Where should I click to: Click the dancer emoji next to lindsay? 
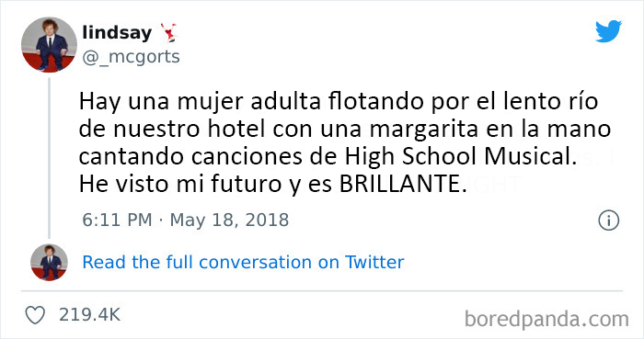click(168, 33)
